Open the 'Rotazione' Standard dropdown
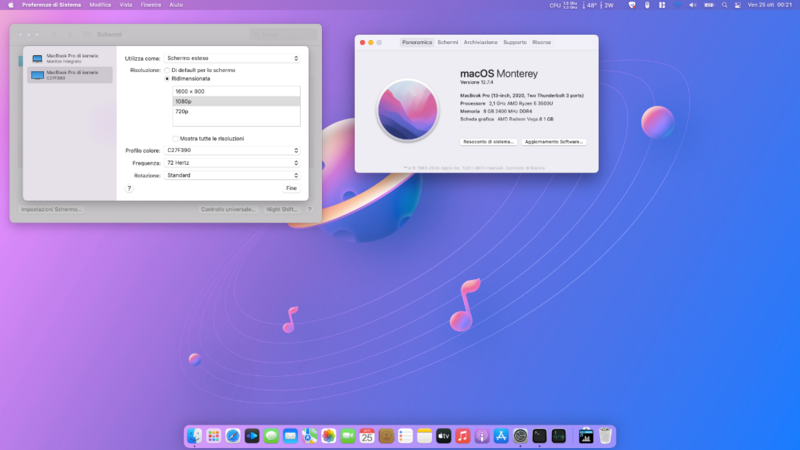 click(x=232, y=175)
